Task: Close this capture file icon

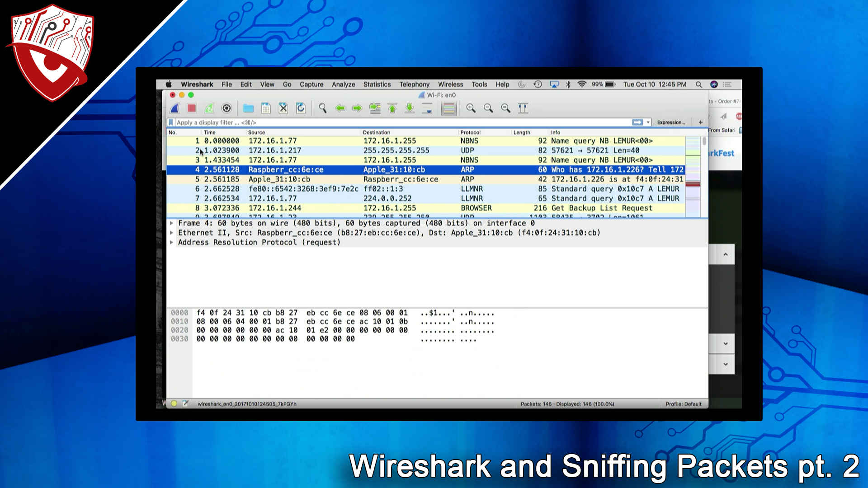Action: (x=283, y=108)
